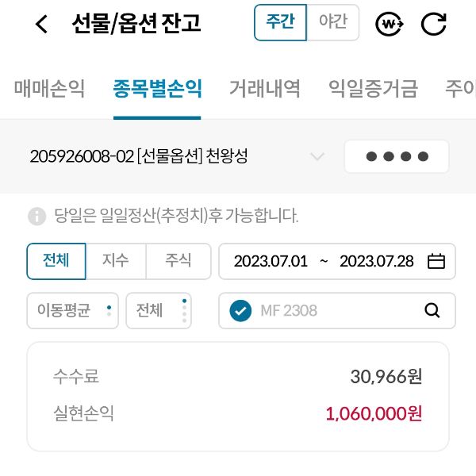Tap the search magnifier icon
This screenshot has height=476, width=476.
pyautogui.click(x=432, y=310)
